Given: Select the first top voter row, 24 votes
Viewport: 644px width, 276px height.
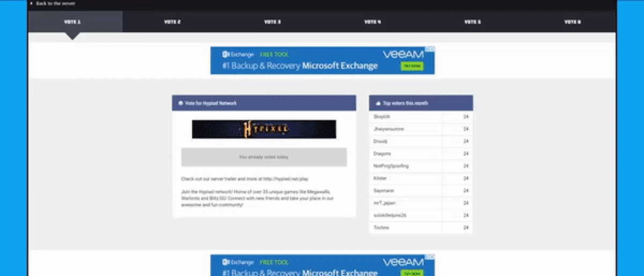Looking at the screenshot, I should coord(421,117).
